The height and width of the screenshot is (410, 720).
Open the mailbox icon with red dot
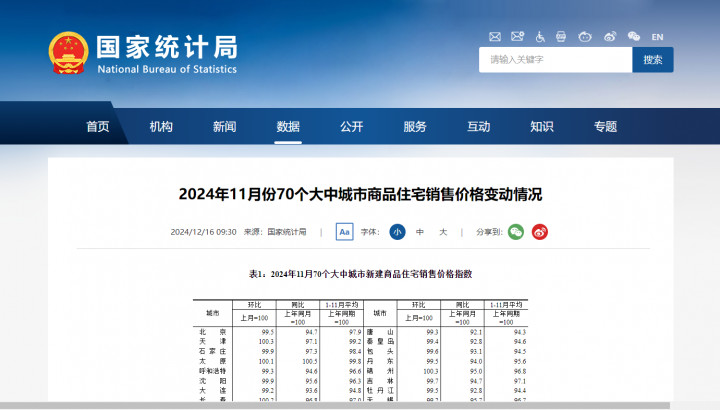click(516, 37)
